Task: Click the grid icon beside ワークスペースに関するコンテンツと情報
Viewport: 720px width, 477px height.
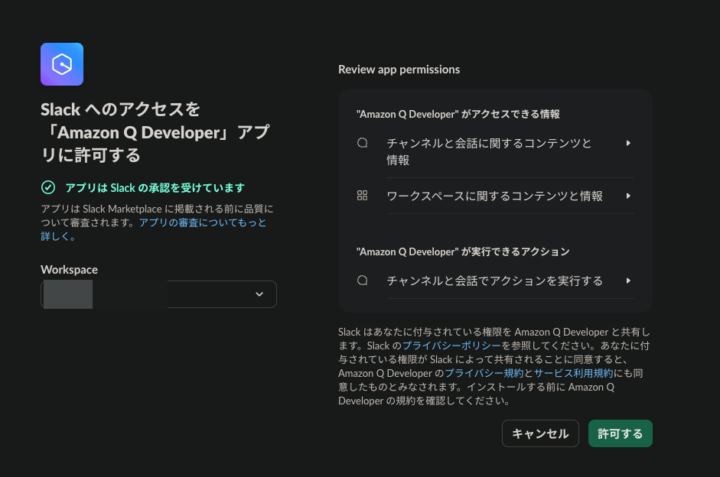Action: pos(362,196)
